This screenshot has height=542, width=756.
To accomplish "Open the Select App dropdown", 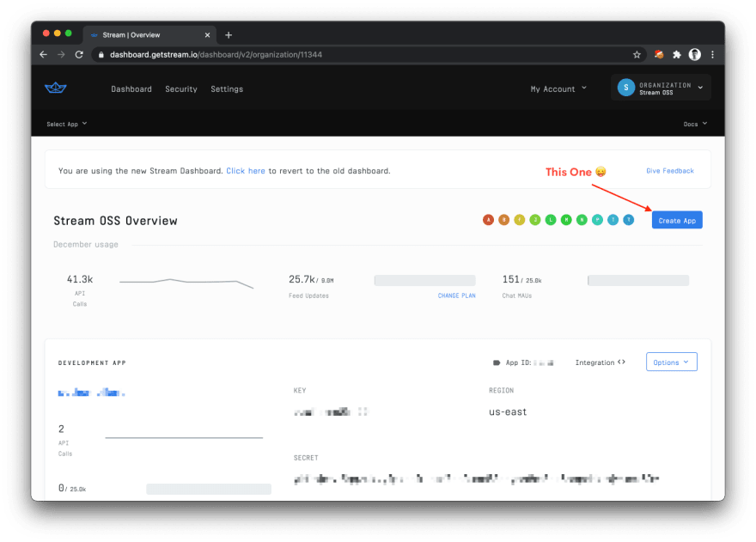I will (66, 124).
